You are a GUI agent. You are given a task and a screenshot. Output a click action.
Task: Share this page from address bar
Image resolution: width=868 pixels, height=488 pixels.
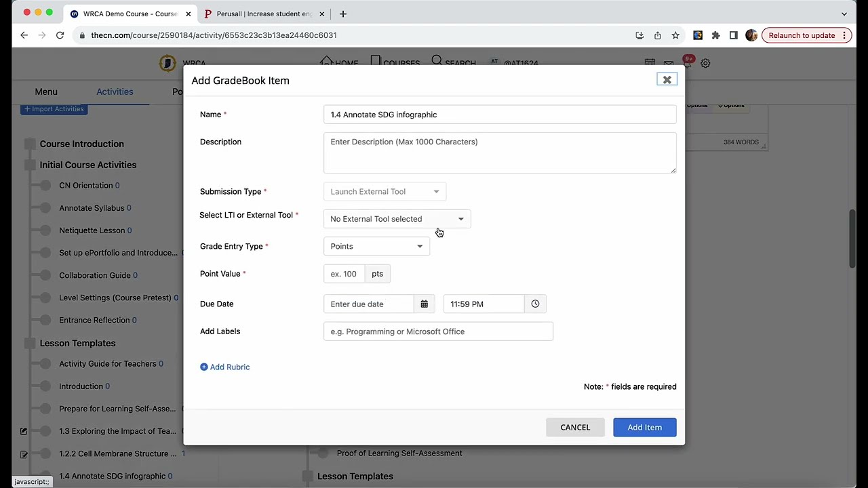(x=658, y=35)
